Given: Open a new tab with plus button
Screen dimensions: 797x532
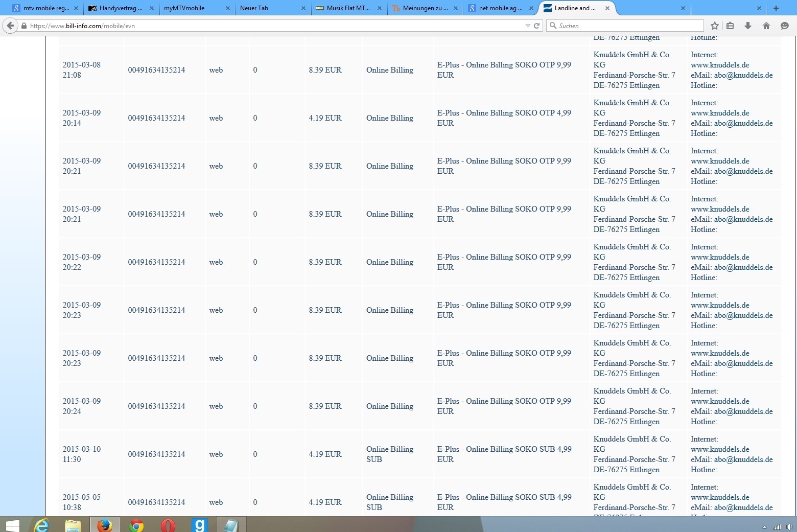Looking at the screenshot, I should 776,8.
